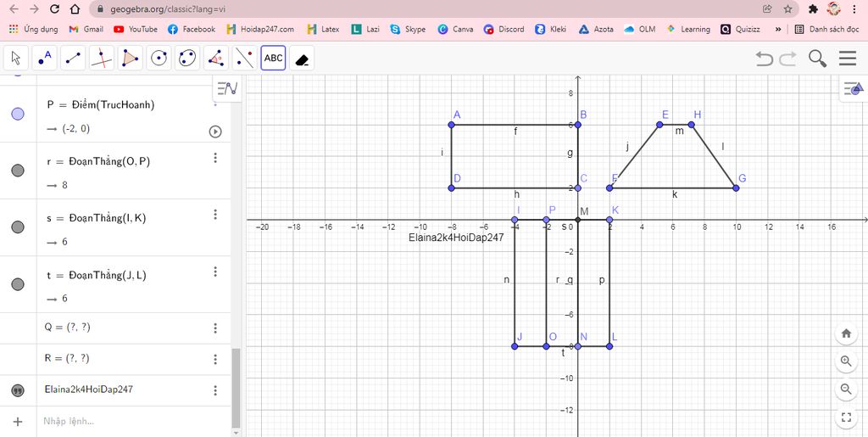
Task: Open the Latex bookmark
Action: pyautogui.click(x=323, y=30)
